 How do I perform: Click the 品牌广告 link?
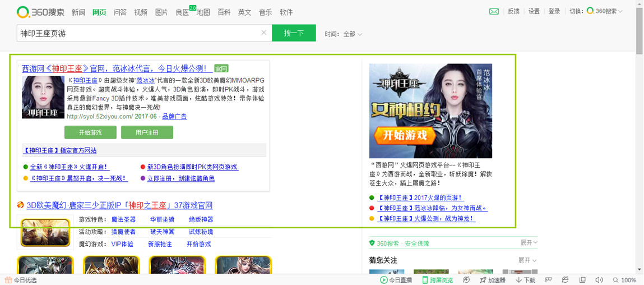pyautogui.click(x=174, y=117)
